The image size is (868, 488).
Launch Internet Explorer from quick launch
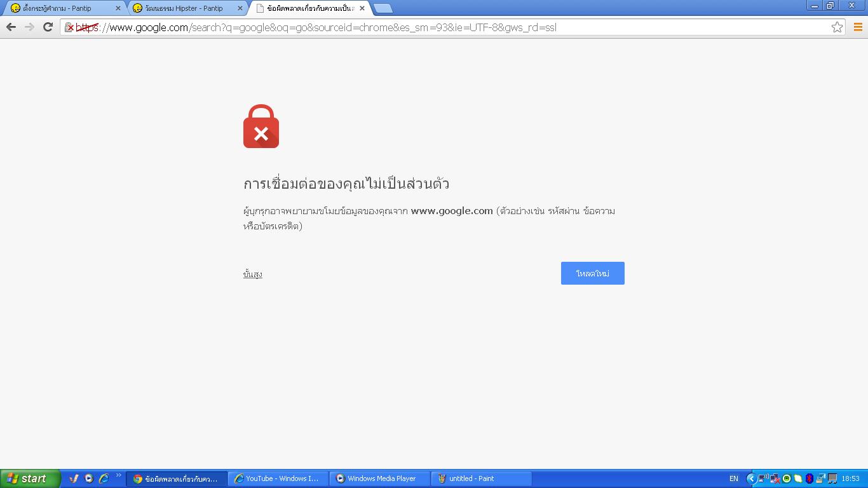[x=104, y=478]
